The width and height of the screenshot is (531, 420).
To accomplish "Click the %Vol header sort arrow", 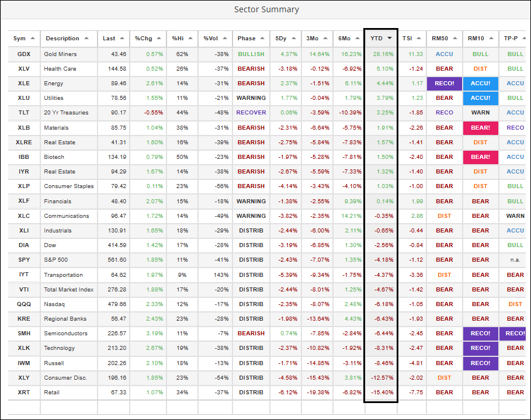I will 224,39.
